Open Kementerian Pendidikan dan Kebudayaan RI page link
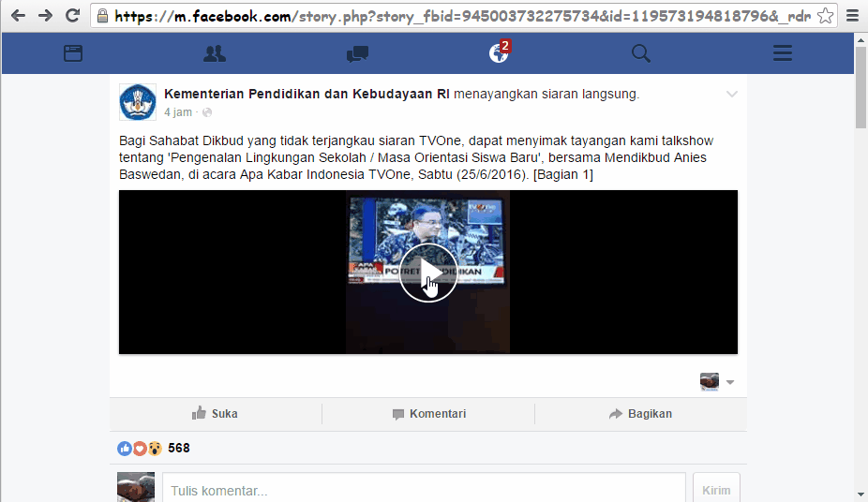Image resolution: width=868 pixels, height=502 pixels. click(307, 94)
